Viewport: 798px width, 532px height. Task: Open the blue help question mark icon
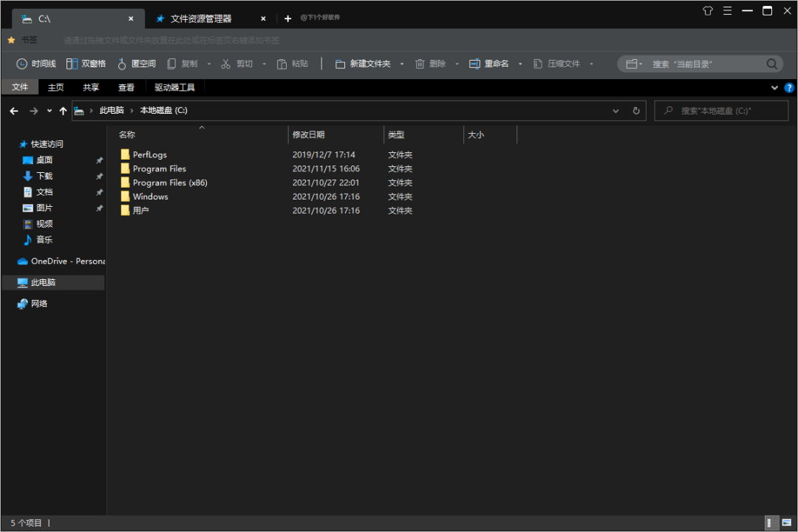789,87
